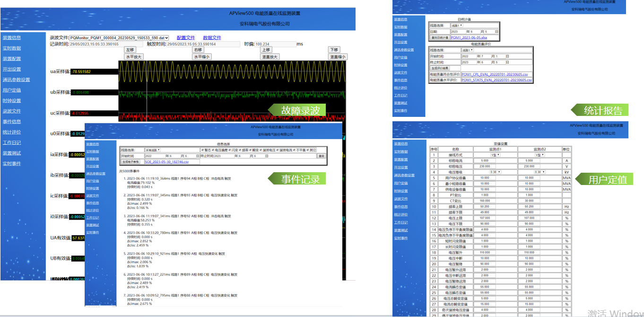Click the 左移 waveform shift button
This screenshot has width=644, height=317.
coord(130,50)
